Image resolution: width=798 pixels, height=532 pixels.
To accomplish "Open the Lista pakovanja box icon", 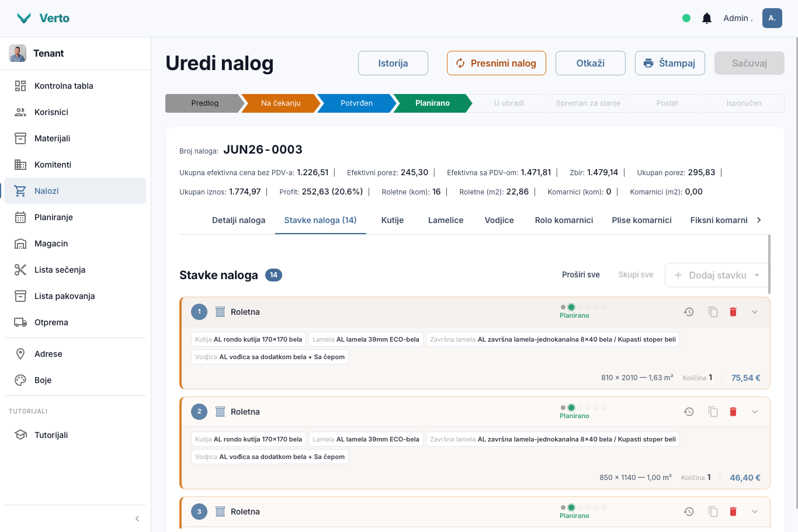I will coord(20,296).
